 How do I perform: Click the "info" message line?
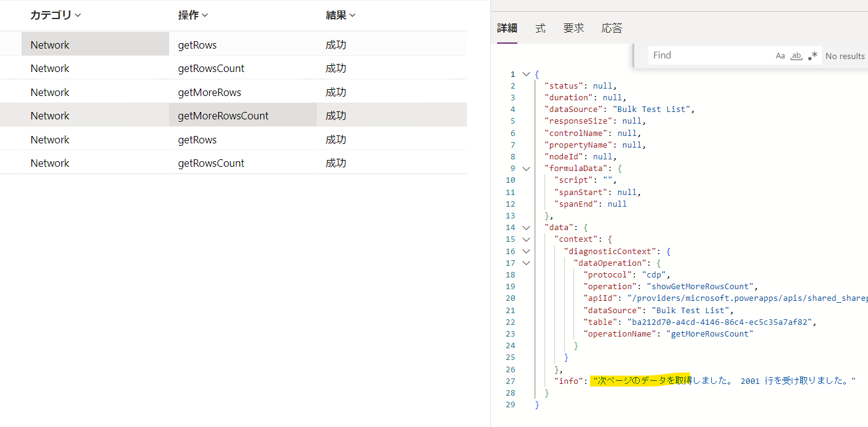704,381
